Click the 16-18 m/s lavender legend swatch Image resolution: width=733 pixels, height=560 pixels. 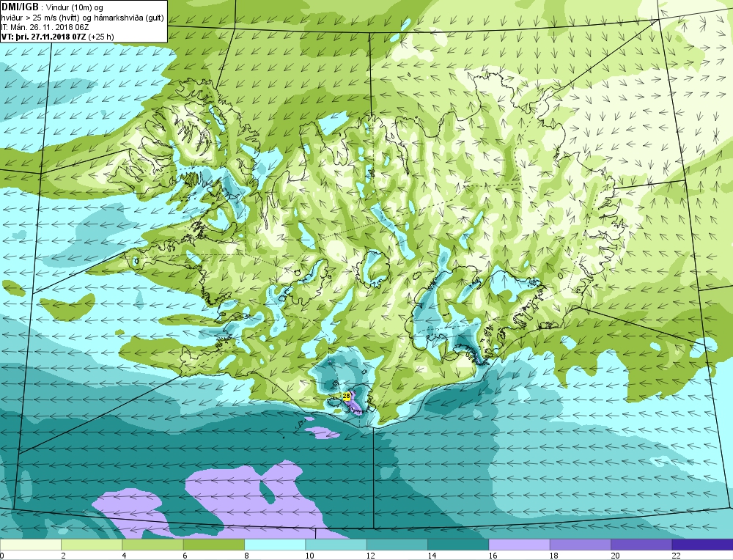520,545
